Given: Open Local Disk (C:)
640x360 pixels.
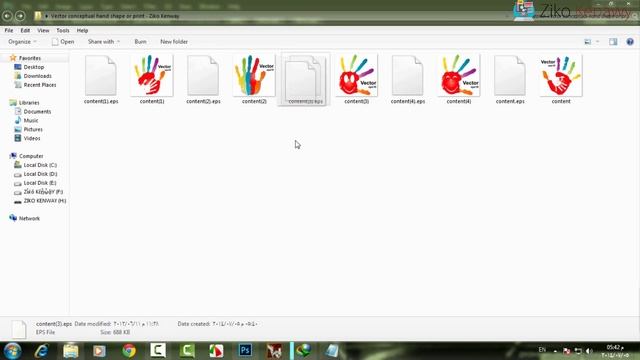Looking at the screenshot, I should coord(40,165).
